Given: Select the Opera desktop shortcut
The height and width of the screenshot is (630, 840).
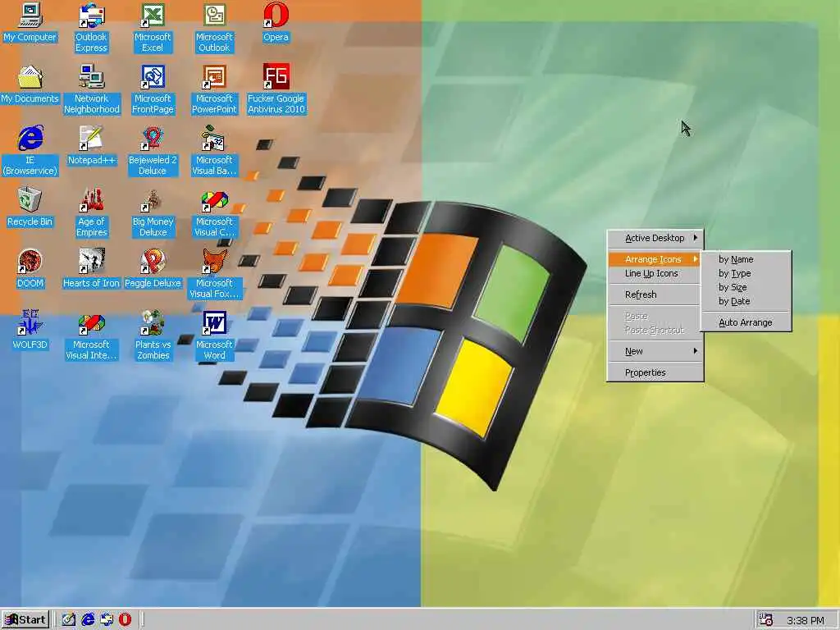Looking at the screenshot, I should (x=276, y=23).
